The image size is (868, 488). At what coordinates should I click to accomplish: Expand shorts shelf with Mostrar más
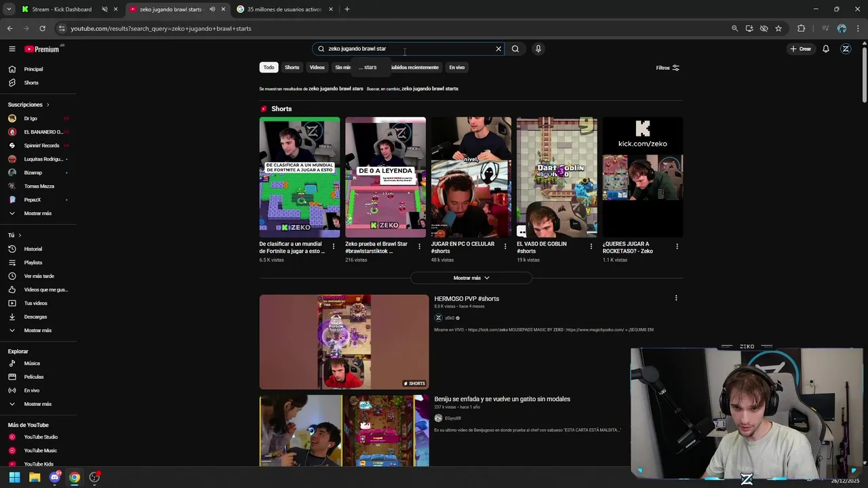coord(471,278)
